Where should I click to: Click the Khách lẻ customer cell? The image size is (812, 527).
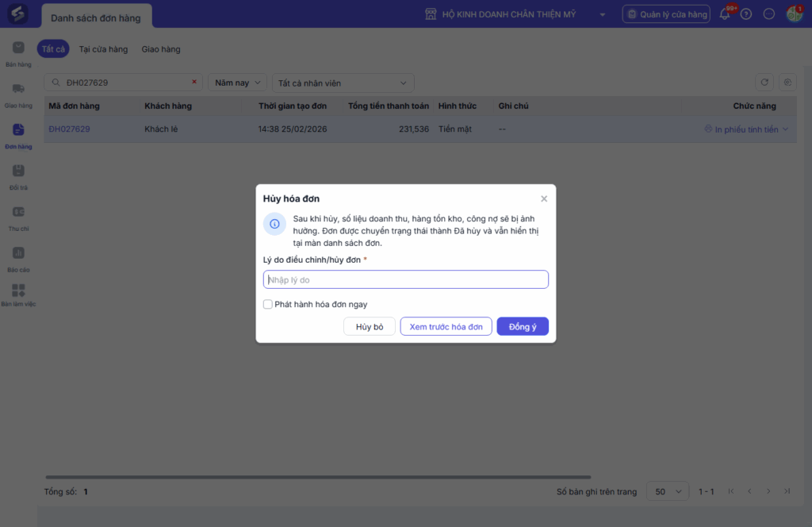click(161, 129)
